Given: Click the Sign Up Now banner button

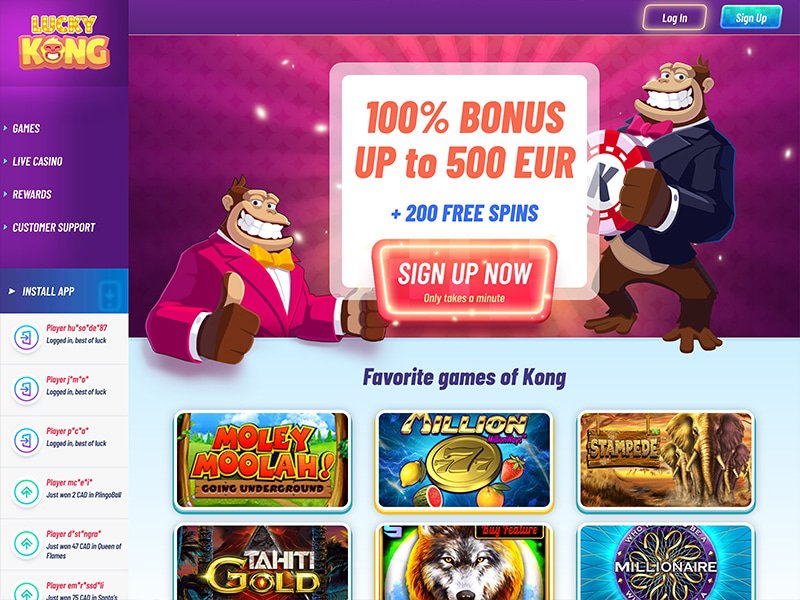Looking at the screenshot, I should 464,281.
